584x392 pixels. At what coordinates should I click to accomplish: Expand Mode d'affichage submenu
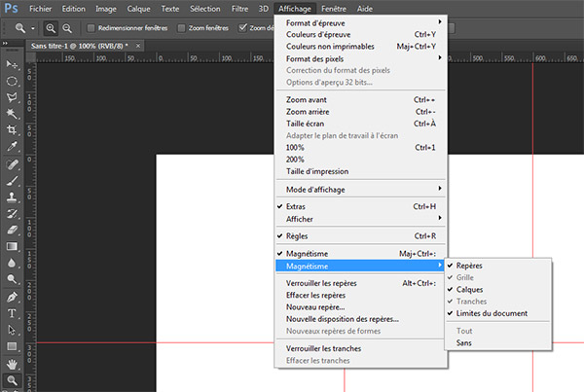pos(361,190)
